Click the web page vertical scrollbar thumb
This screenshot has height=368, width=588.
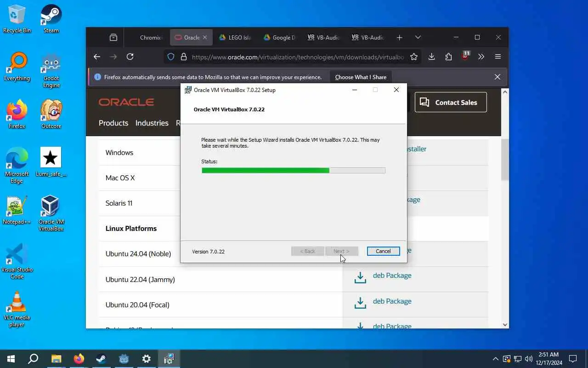pyautogui.click(x=505, y=160)
